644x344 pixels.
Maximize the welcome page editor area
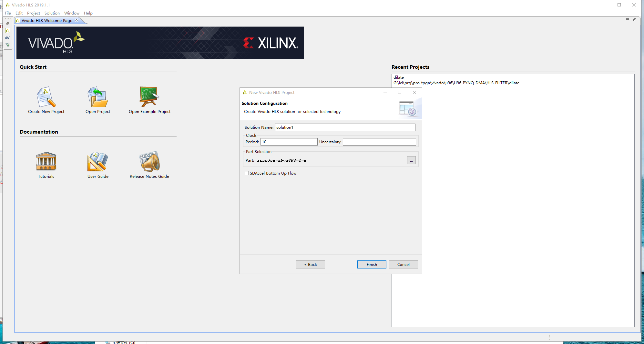pyautogui.click(x=635, y=20)
